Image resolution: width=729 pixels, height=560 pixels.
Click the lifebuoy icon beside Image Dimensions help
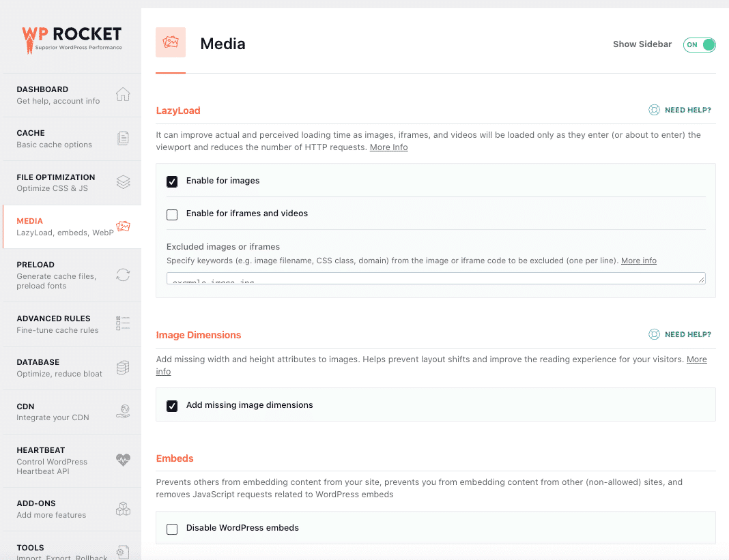point(654,334)
